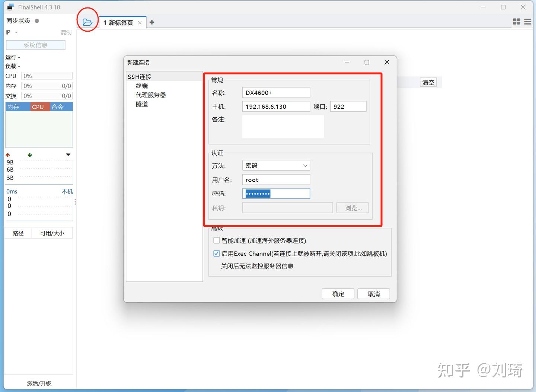Enable 智能加速 for overseas servers
This screenshot has width=536, height=392.
coord(216,240)
